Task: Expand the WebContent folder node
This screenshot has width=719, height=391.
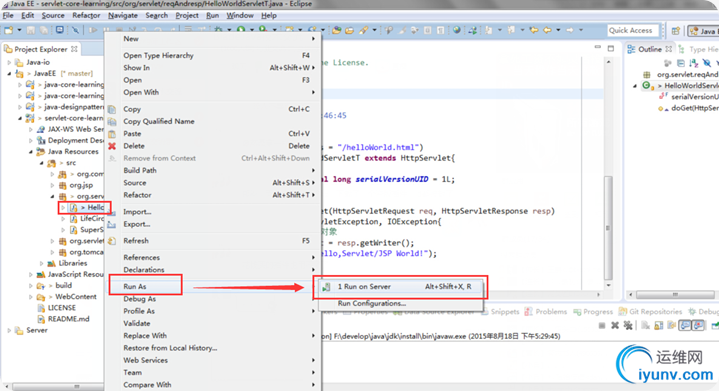Action: 31,297
